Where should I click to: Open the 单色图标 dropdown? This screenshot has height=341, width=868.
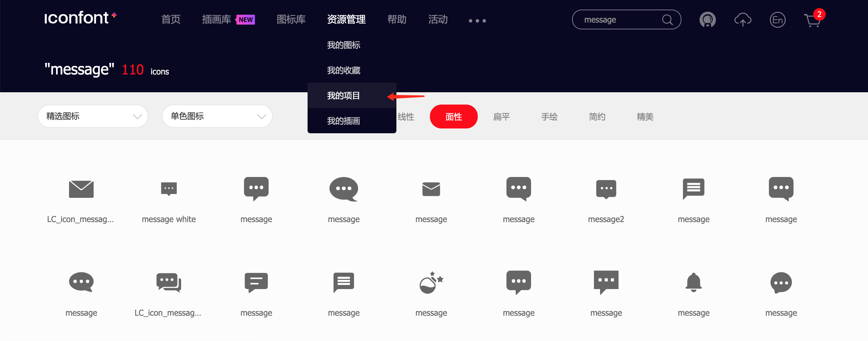tap(217, 116)
